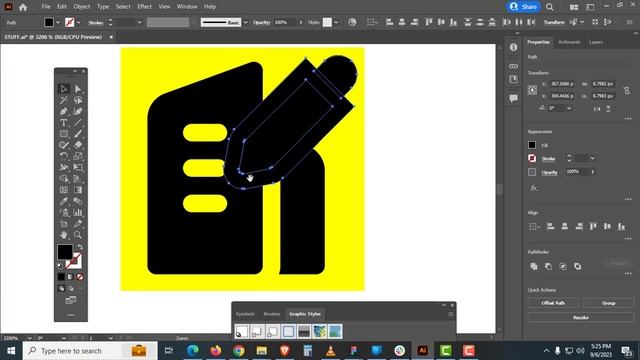The height and width of the screenshot is (360, 640).
Task: Open the Style dropdown in control bar
Action: coord(336,22)
